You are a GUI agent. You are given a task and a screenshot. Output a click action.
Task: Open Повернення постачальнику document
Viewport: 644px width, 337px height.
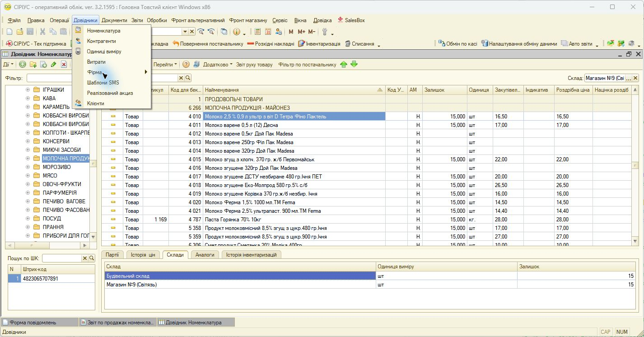208,44
